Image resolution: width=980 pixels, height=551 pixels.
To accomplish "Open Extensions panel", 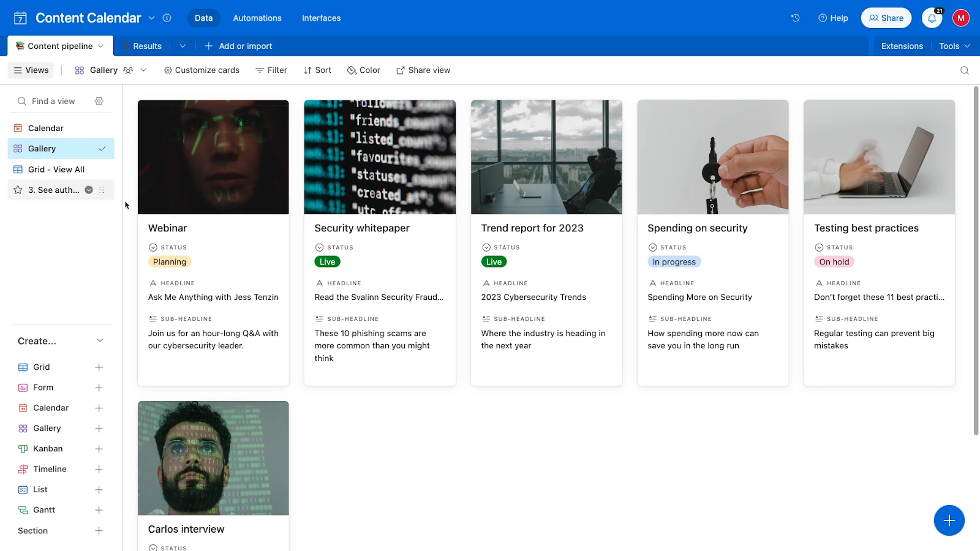I will pyautogui.click(x=902, y=46).
